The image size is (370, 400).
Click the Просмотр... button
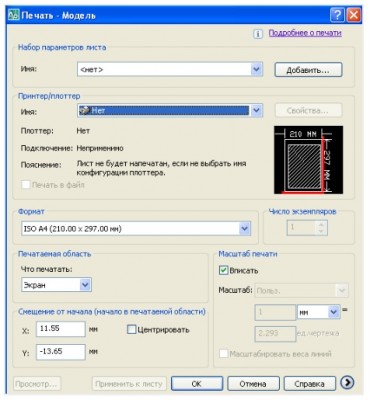click(37, 384)
